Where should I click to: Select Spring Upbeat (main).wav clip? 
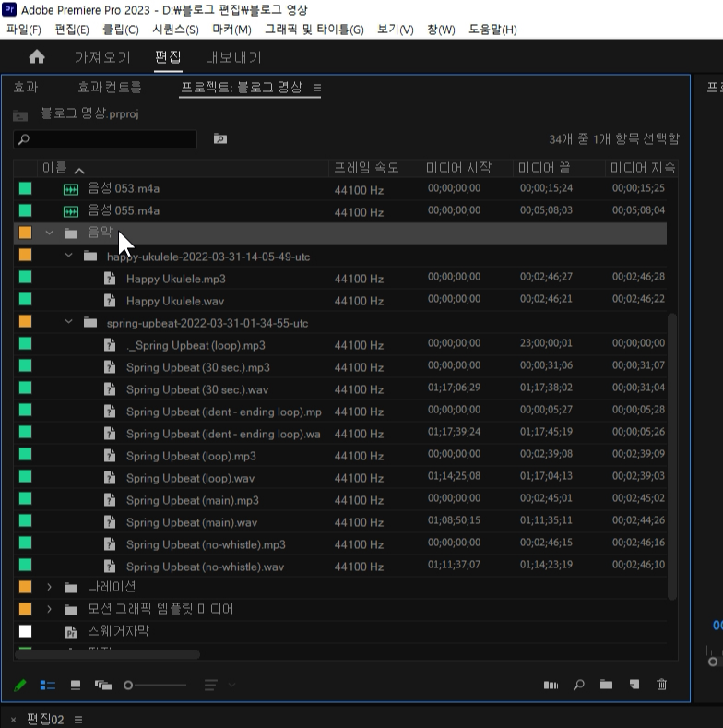[x=192, y=522]
